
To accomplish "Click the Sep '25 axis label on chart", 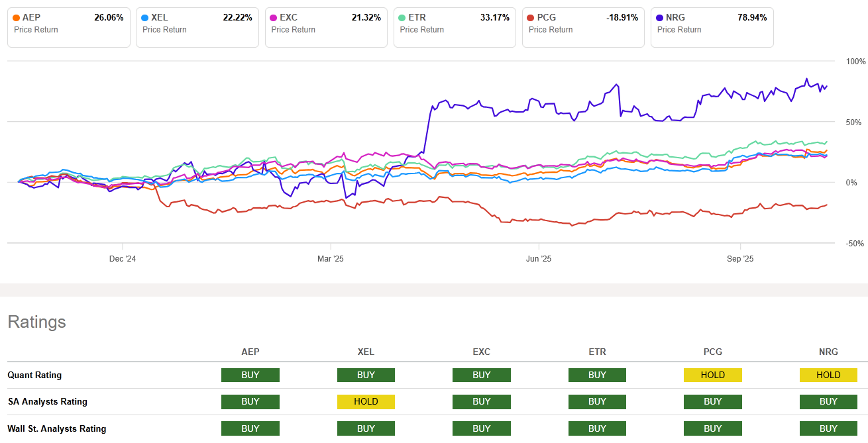I will (x=739, y=259).
